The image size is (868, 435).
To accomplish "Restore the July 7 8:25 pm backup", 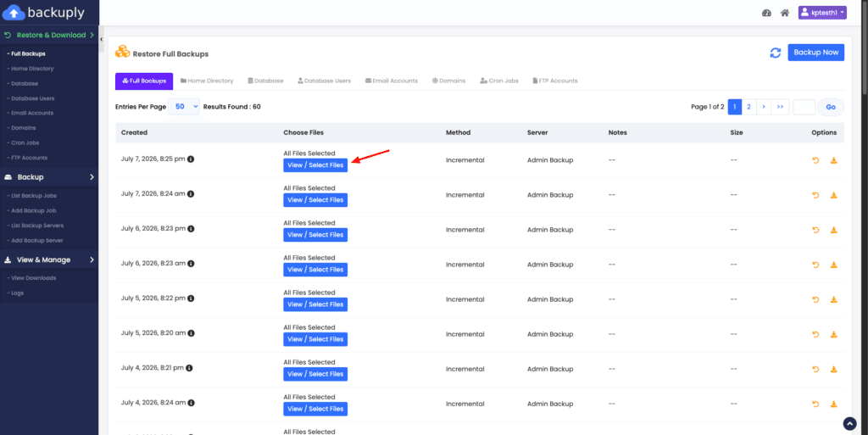I will 815,160.
